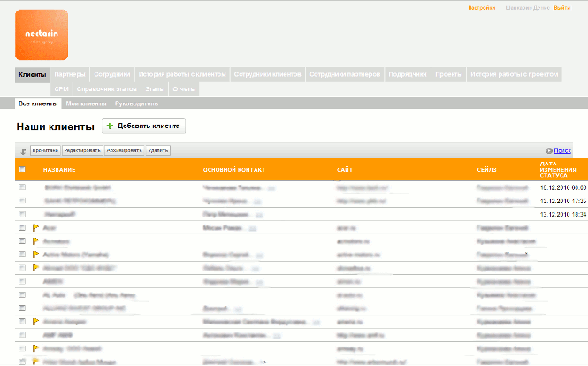This screenshot has height=366, width=588.
Task: Tick the checkbox in the first client row
Action: coord(22,187)
